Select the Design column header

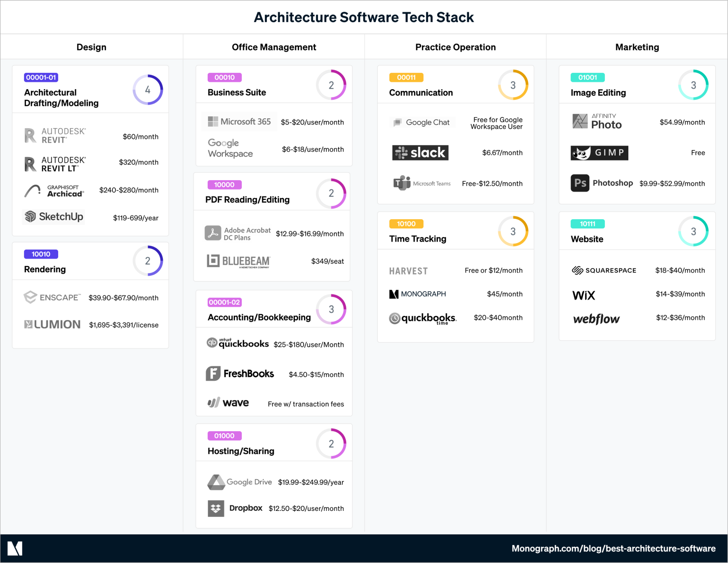click(91, 47)
